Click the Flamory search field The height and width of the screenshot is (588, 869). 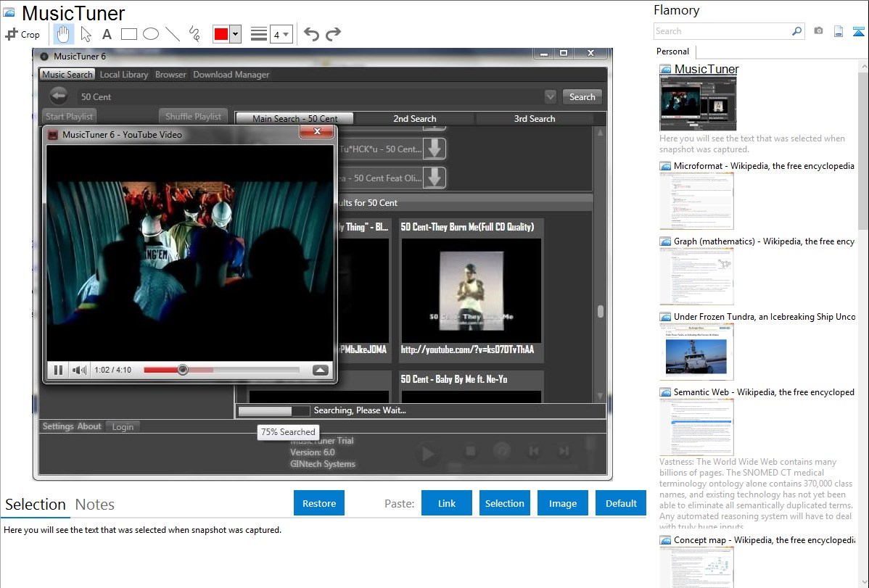point(722,31)
